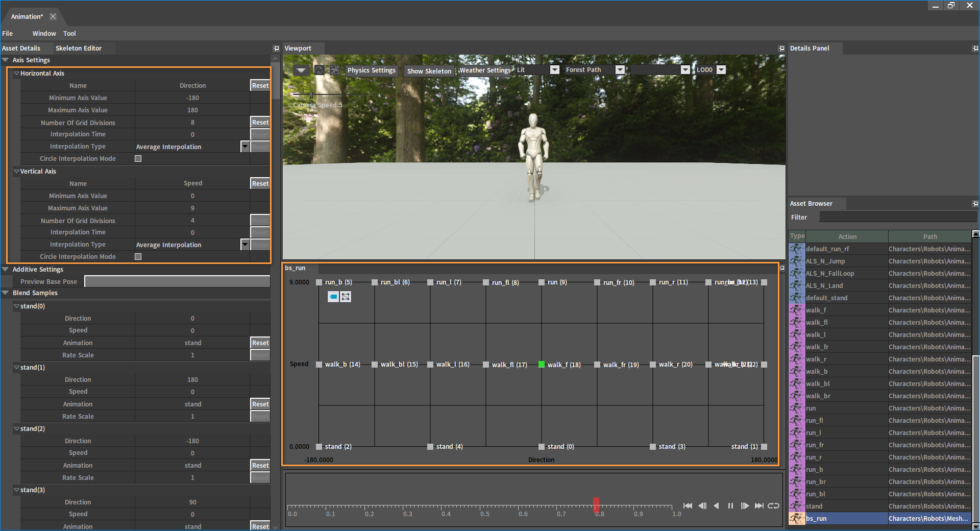Step one frame backward
Image resolution: width=980 pixels, height=531 pixels.
click(x=702, y=505)
